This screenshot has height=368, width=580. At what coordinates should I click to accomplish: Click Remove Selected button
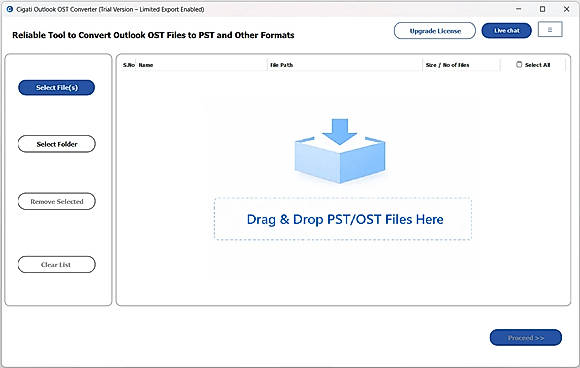57,201
